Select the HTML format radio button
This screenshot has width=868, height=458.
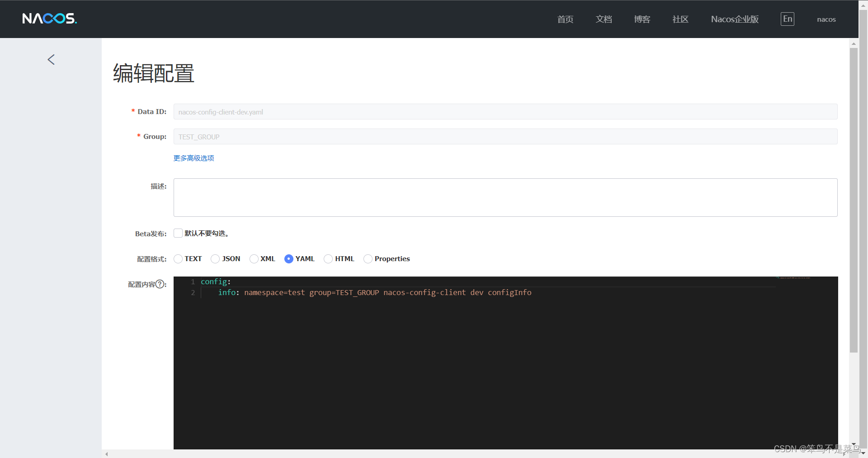[x=328, y=259]
